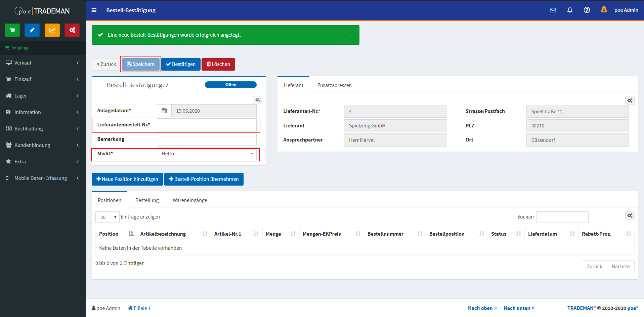Open the red settings gears icon

point(72,30)
